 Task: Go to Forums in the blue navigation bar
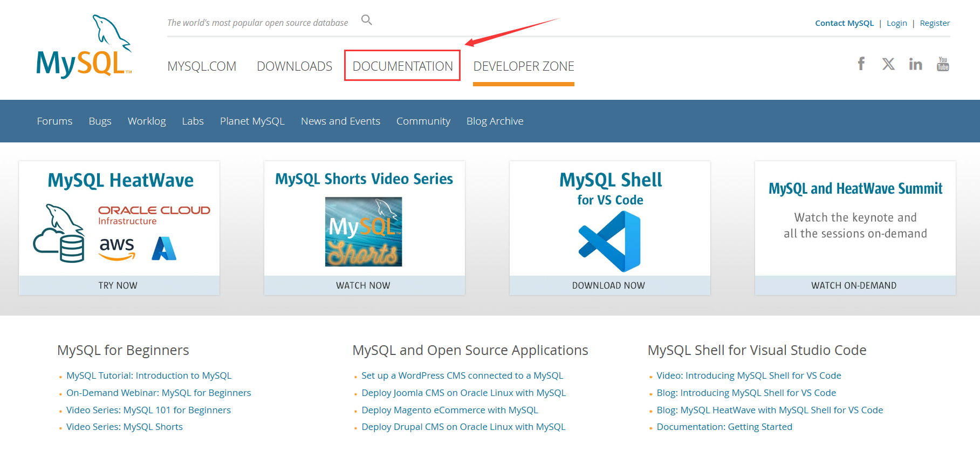[54, 121]
